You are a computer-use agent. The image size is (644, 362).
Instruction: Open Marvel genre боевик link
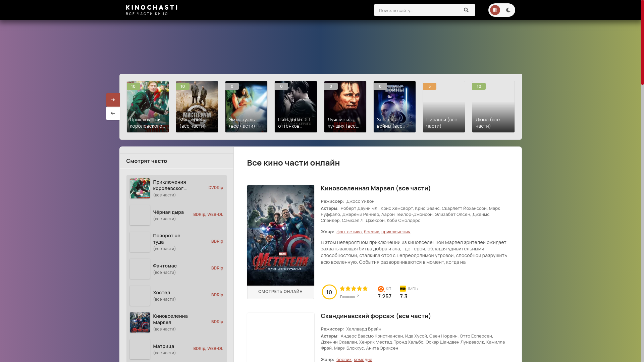coord(371,232)
